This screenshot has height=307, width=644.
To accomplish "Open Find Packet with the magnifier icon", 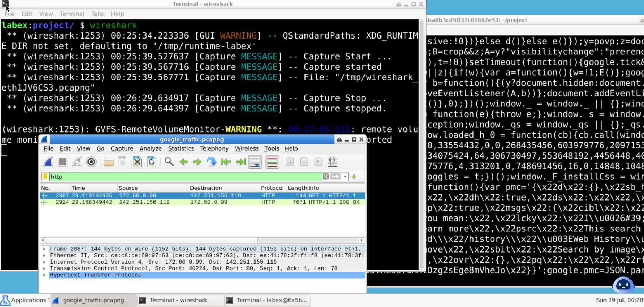I will [169, 162].
